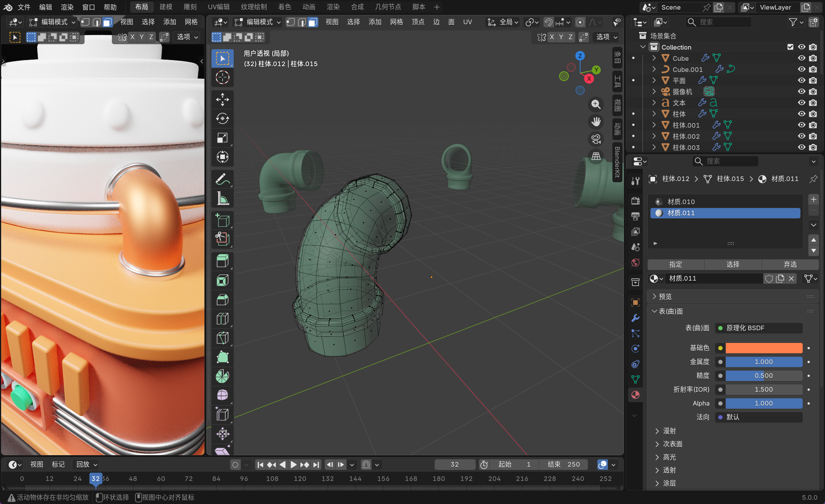
Task: Click the 弃选 deselect button
Action: (790, 264)
